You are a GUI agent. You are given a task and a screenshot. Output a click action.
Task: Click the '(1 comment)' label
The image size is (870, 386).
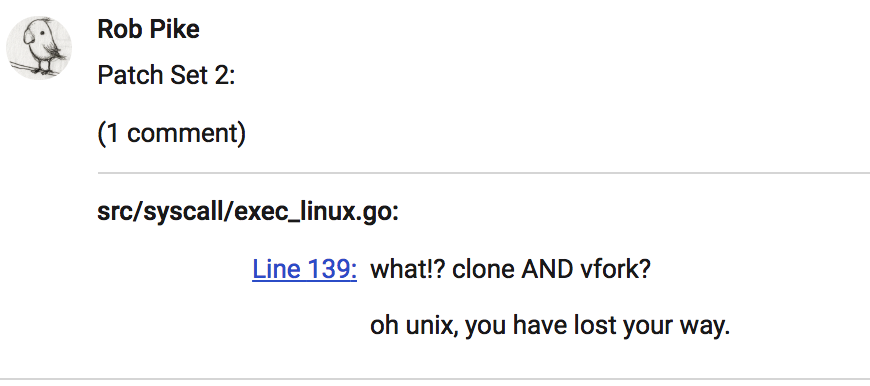171,133
